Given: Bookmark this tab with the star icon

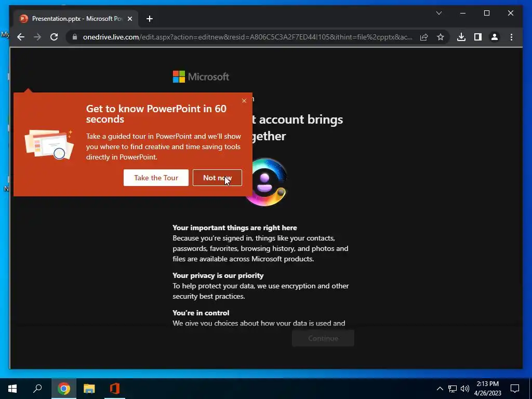Looking at the screenshot, I should [441, 37].
